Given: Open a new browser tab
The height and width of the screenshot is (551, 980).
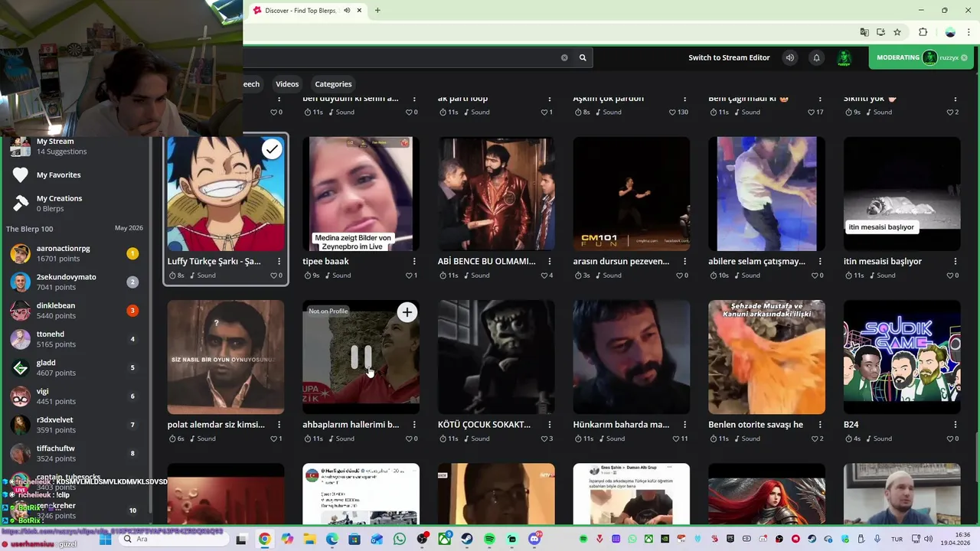Looking at the screenshot, I should [x=377, y=11].
